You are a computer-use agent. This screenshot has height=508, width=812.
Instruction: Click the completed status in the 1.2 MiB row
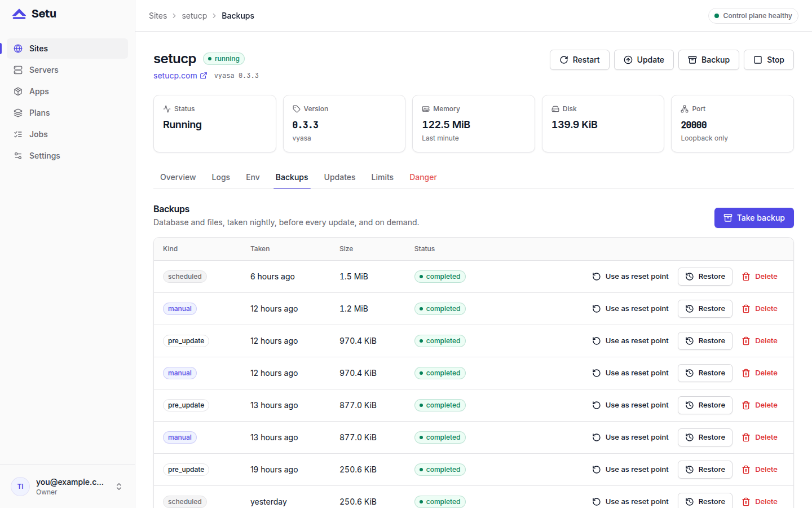click(x=440, y=309)
